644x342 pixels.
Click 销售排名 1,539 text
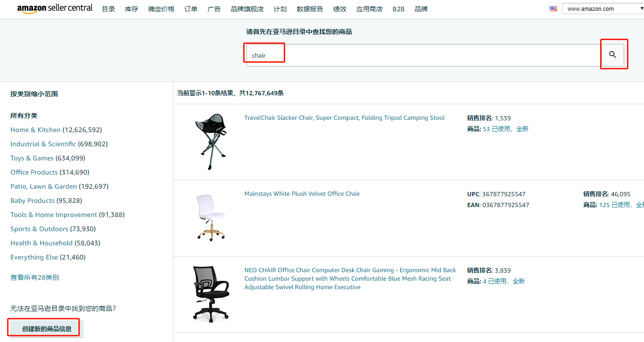[489, 118]
